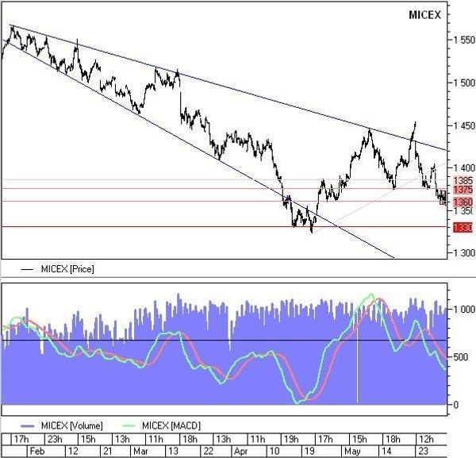
Task: Click the 500 volume axis label
Action: (x=462, y=357)
